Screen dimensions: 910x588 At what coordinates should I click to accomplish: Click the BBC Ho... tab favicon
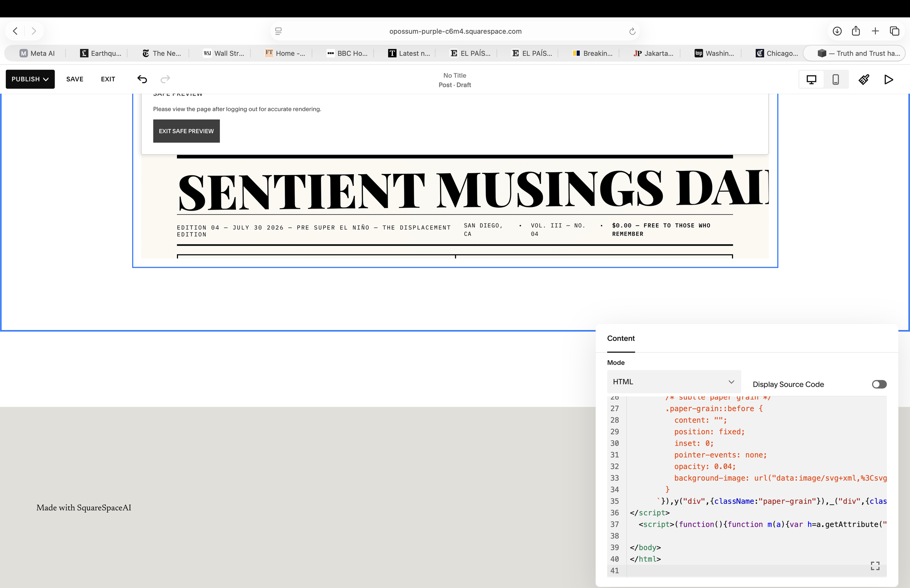[331, 53]
